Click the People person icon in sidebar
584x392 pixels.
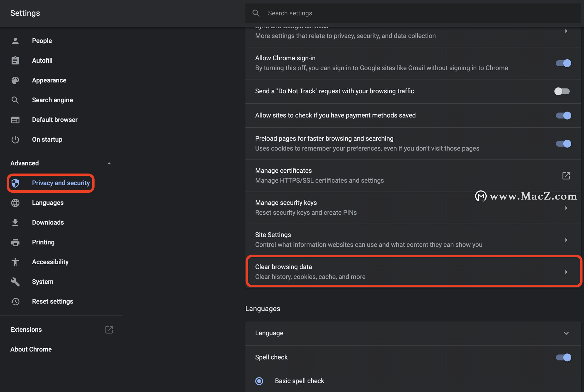click(x=15, y=41)
